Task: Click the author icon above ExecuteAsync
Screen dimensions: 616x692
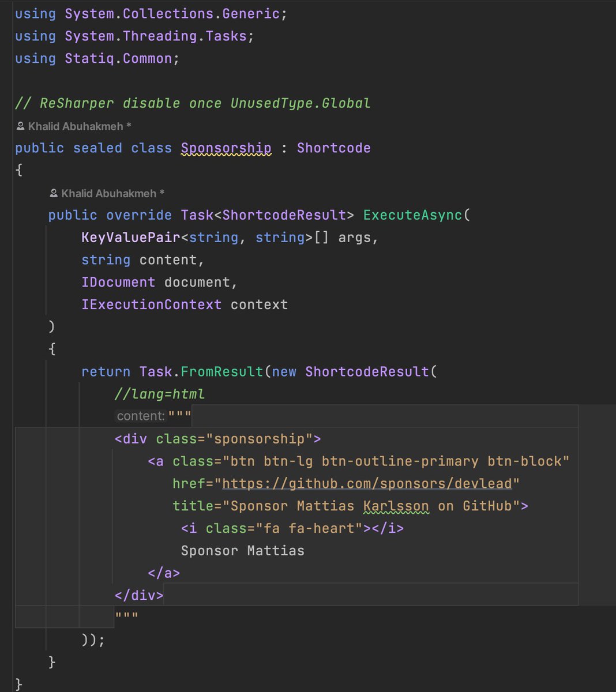Action: click(54, 193)
